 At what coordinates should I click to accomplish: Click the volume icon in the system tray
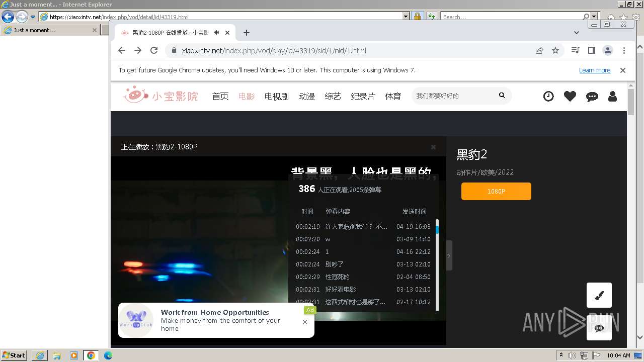572,355
